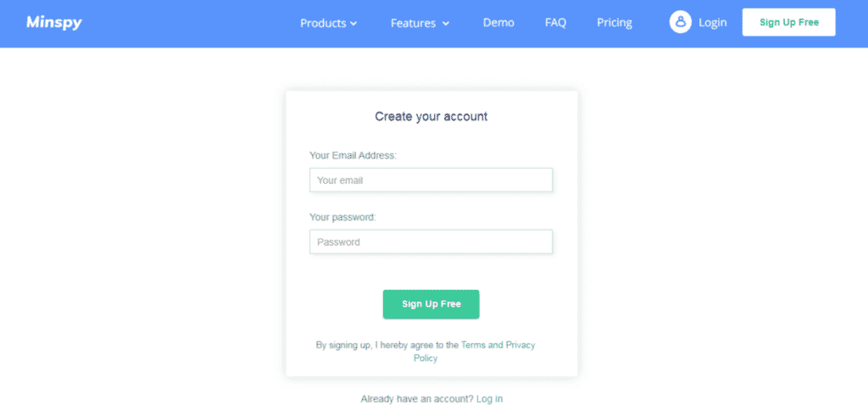This screenshot has height=416, width=868.
Task: Click the Minspy logo in the header
Action: click(x=54, y=23)
